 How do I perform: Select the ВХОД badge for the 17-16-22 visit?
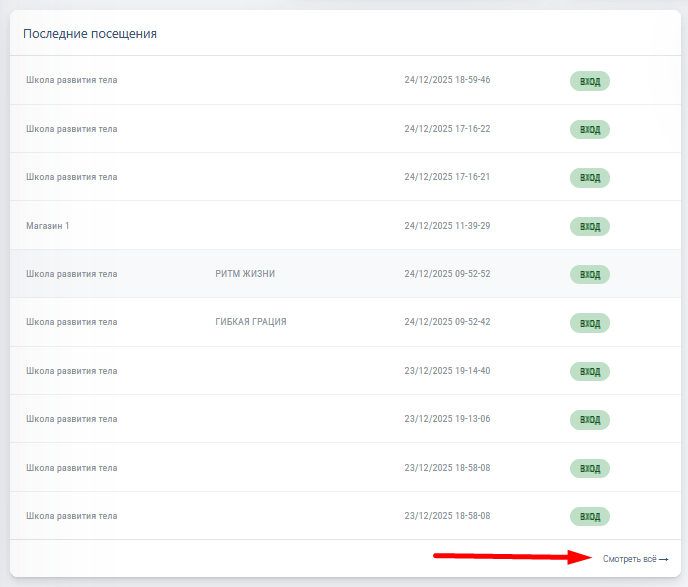click(590, 129)
